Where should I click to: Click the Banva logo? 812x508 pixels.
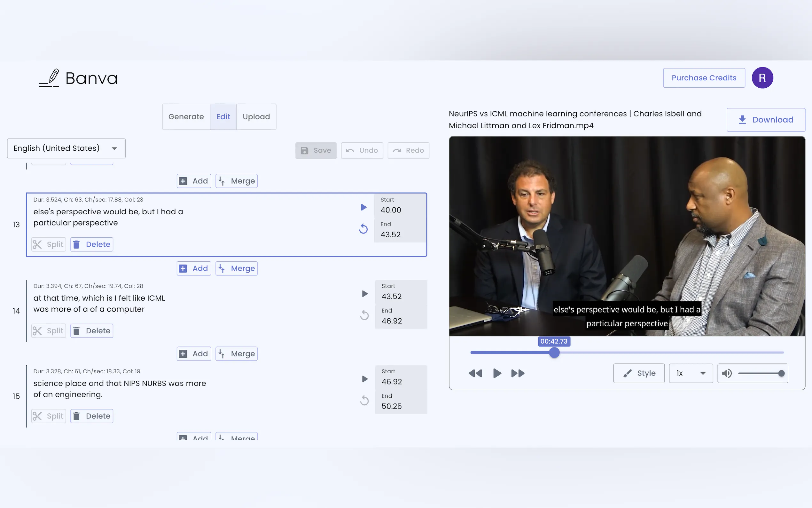78,78
